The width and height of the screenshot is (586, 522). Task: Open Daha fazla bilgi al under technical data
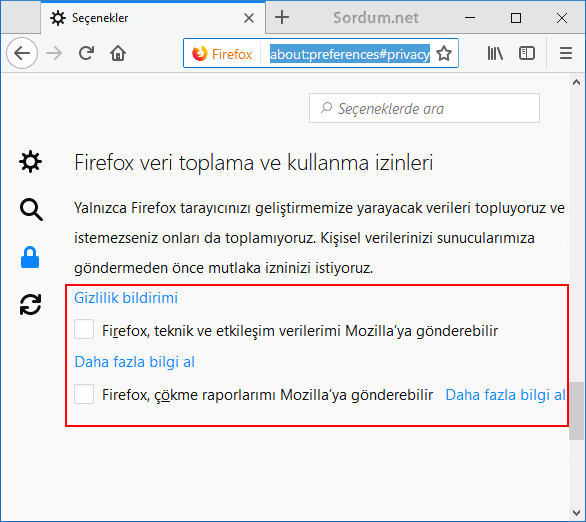tap(135, 362)
